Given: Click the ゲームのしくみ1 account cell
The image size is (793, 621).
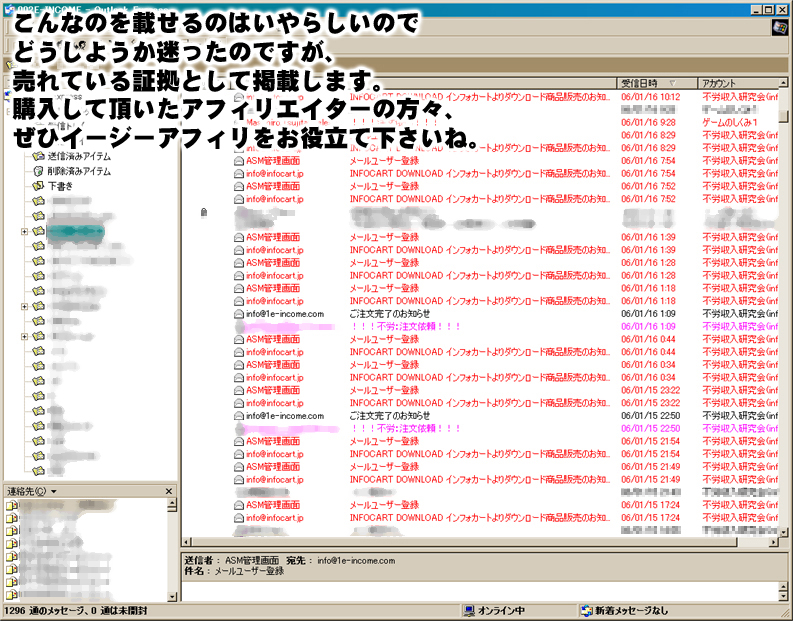Looking at the screenshot, I should pos(729,122).
